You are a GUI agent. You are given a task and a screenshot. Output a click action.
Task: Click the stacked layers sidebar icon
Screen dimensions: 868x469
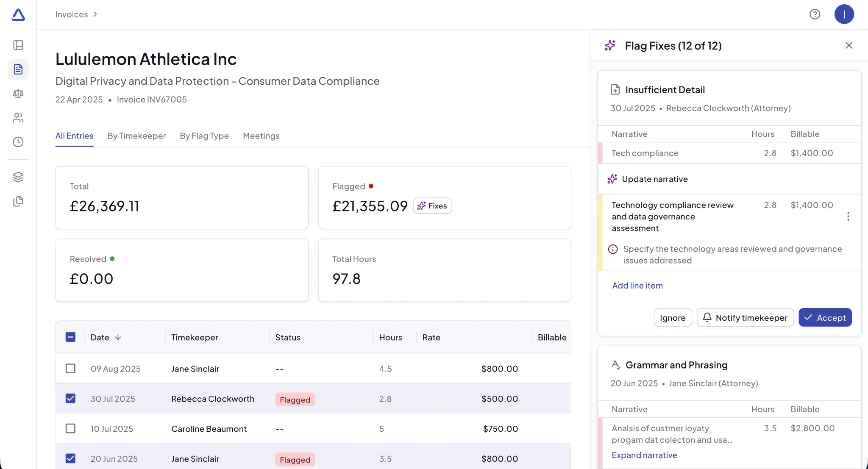18,177
